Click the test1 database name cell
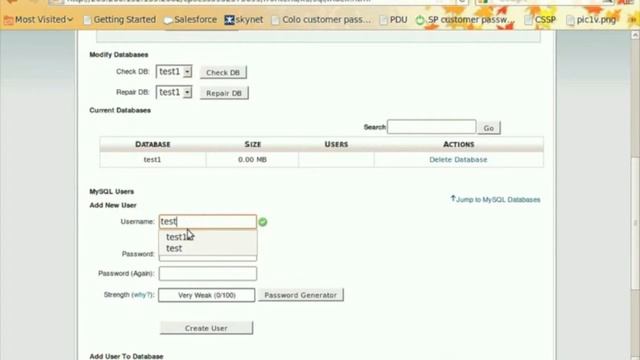640x360 pixels. pos(152,160)
